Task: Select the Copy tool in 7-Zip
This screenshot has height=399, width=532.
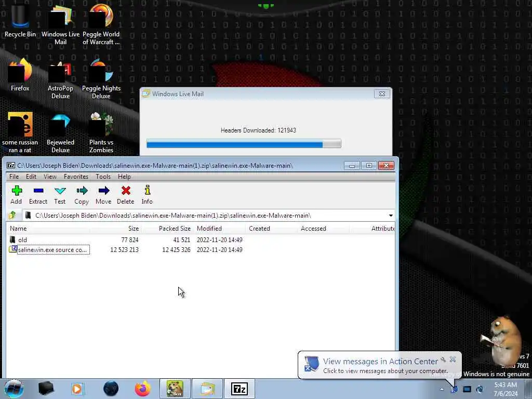Action: (x=82, y=195)
